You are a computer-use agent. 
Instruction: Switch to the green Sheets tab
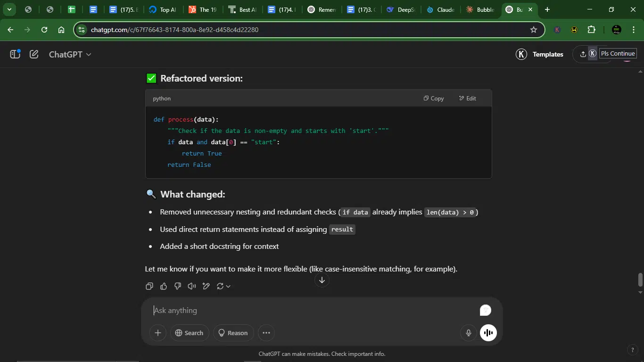point(72,9)
